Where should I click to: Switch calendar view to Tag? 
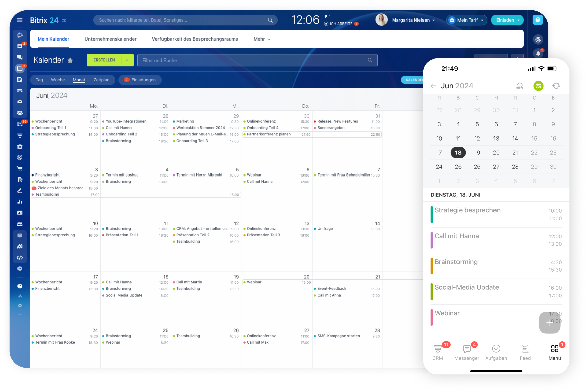click(39, 80)
